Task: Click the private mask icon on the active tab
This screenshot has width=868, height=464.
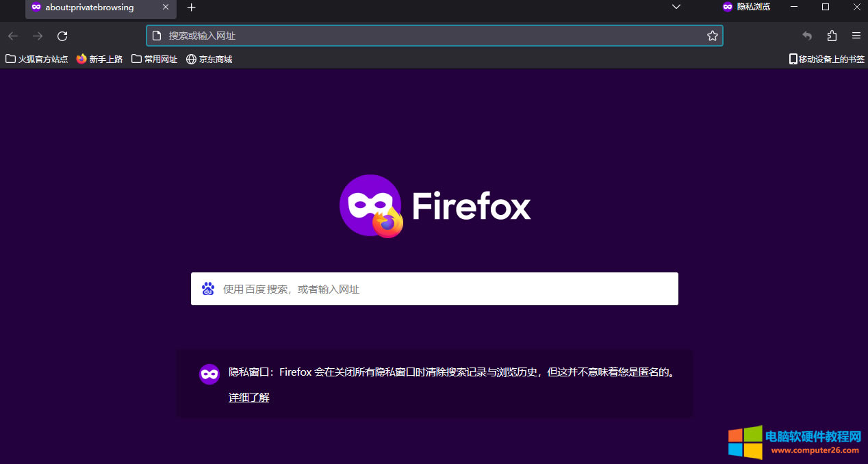Action: tap(36, 8)
